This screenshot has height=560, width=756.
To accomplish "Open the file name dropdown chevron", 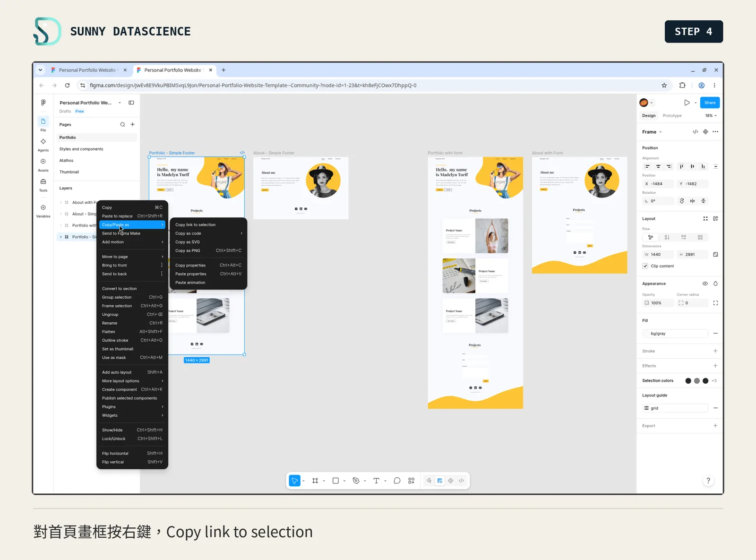I will pos(120,103).
